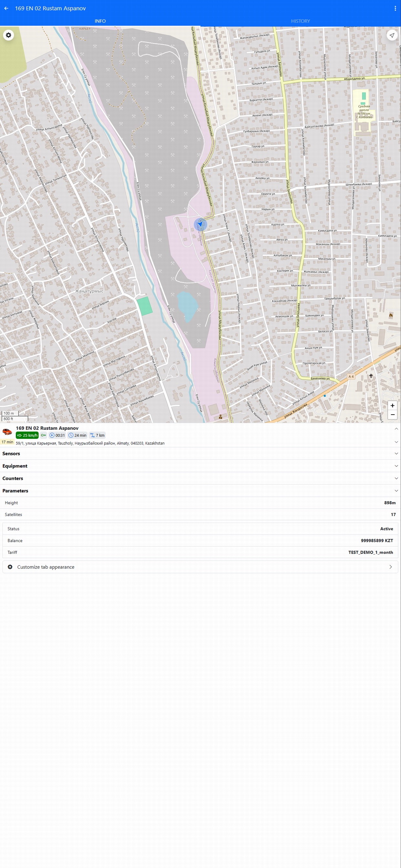Click the red car unit icon
Screen dimensions: 401x868
click(x=7, y=432)
